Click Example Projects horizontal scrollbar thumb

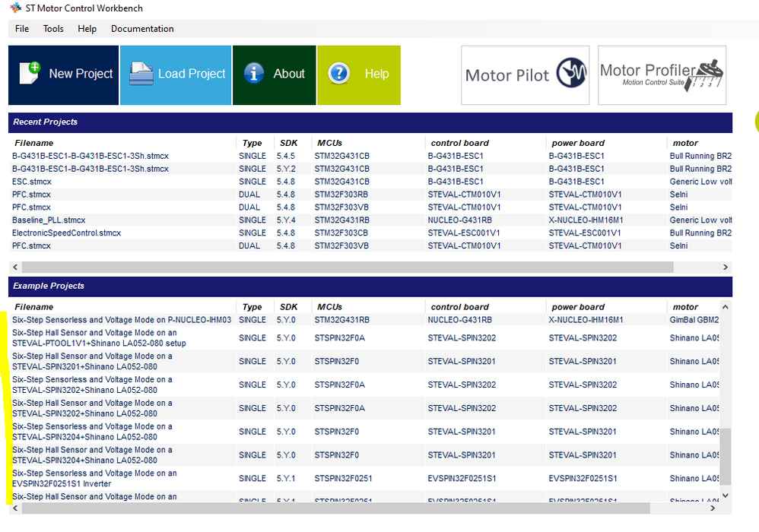pos(336,508)
